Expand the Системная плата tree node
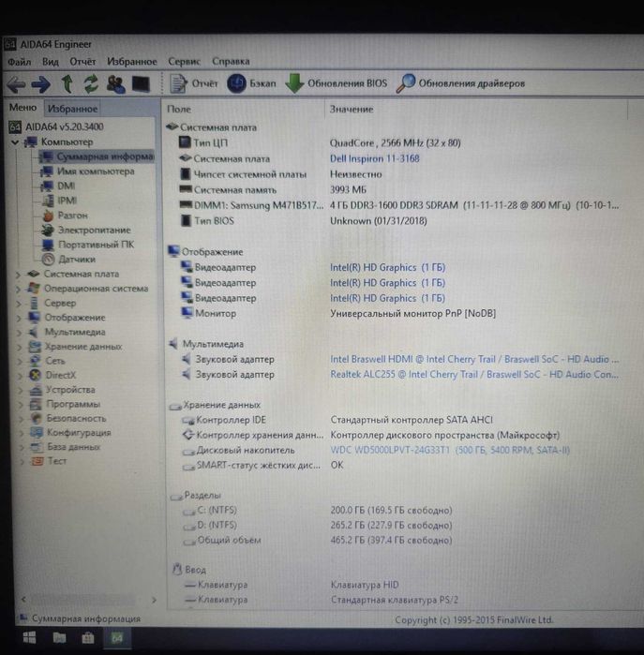Screen dimensions: 644x655 [x=18, y=275]
